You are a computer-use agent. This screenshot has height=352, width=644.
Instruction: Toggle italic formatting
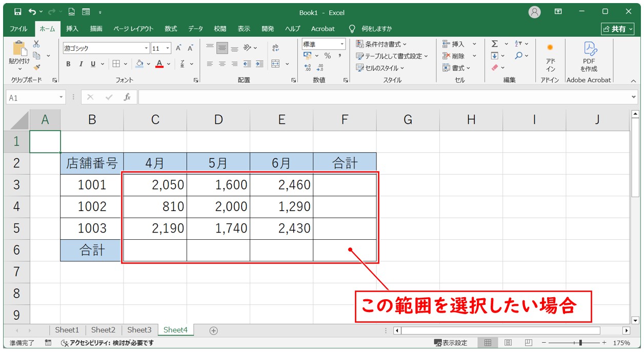coord(80,64)
